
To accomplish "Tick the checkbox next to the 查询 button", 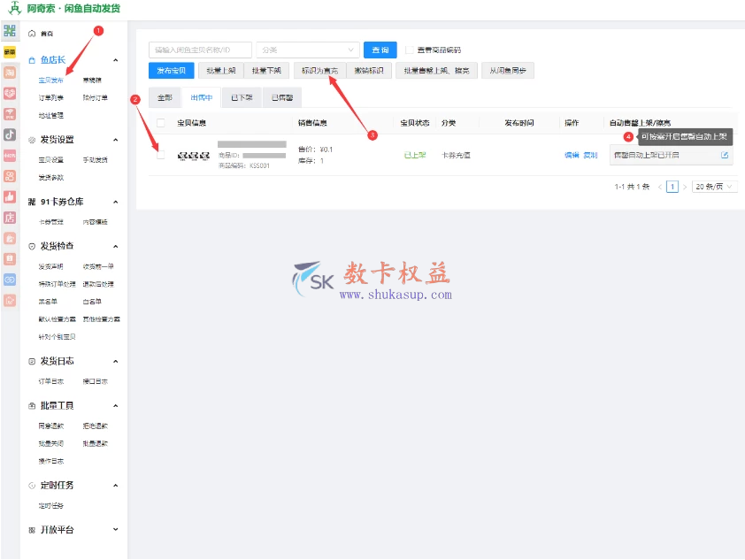I will point(409,50).
